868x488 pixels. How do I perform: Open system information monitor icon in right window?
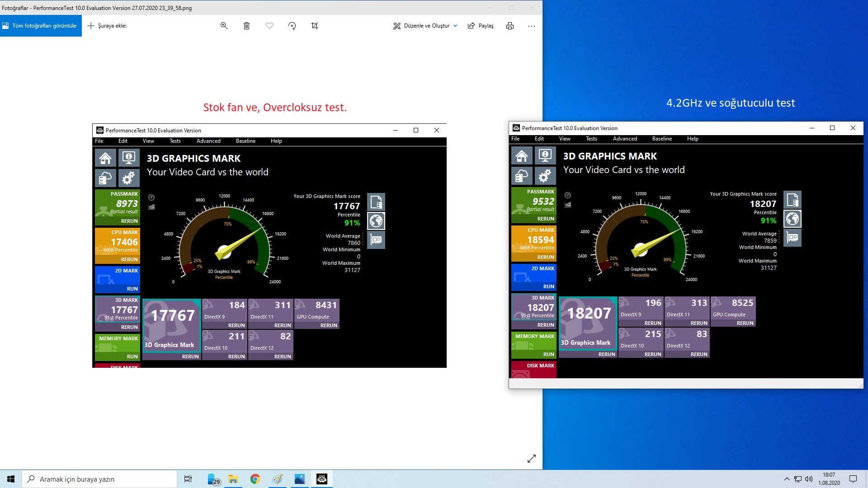545,156
